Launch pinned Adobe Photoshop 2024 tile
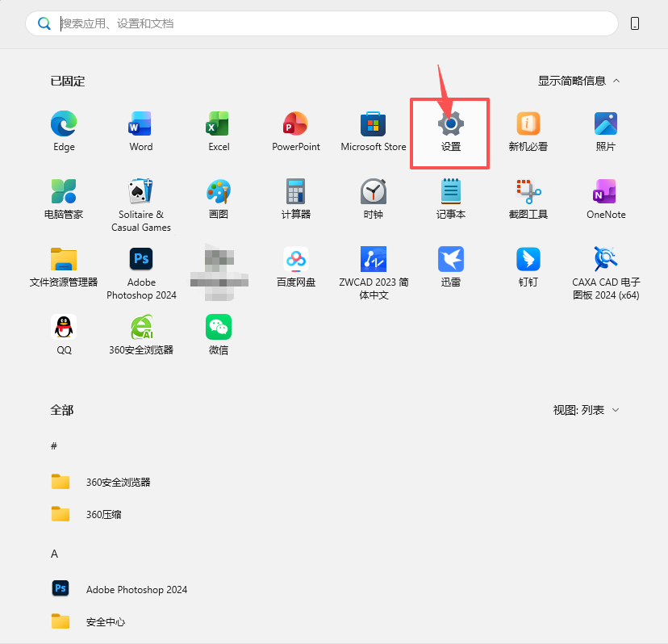The width and height of the screenshot is (668, 644). pos(141,273)
